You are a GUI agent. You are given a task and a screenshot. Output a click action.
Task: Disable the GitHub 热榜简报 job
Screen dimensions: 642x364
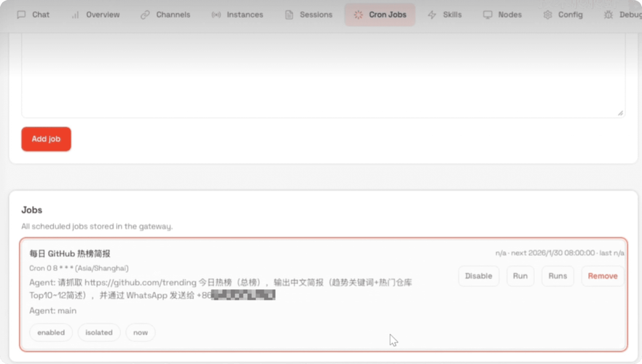click(479, 276)
